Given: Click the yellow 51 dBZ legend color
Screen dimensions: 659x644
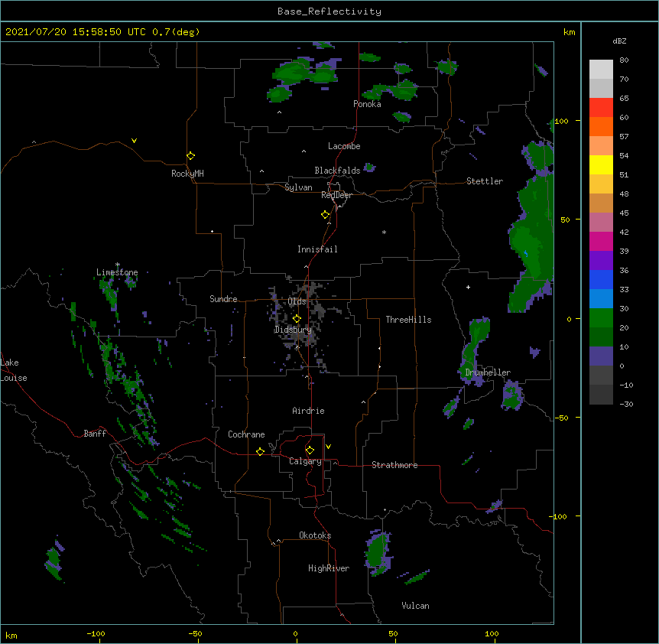Looking at the screenshot, I should click(x=601, y=164).
